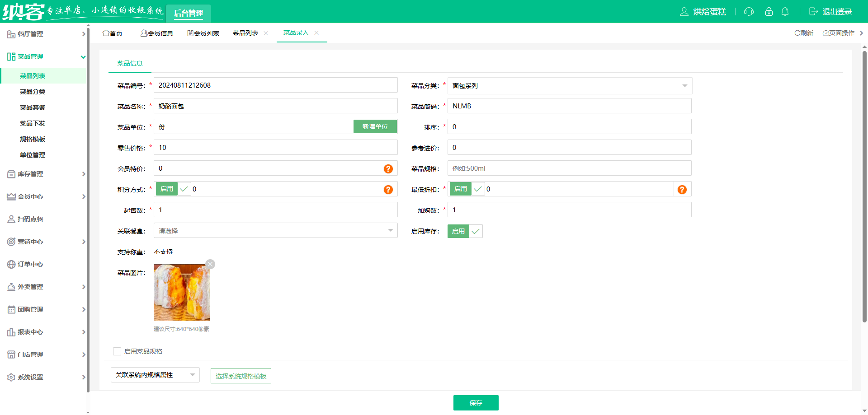The image size is (868, 415).
Task: Open notifications via the bell icon
Action: pyautogui.click(x=785, y=12)
